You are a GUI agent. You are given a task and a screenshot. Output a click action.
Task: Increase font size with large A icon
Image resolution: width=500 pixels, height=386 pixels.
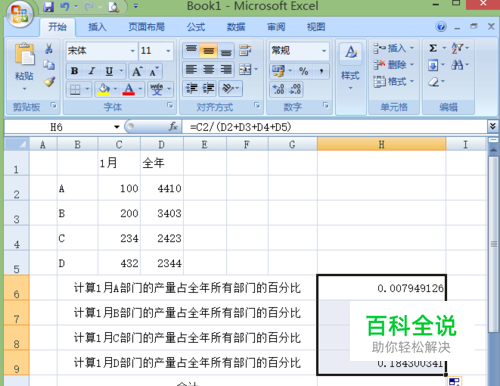137,71
